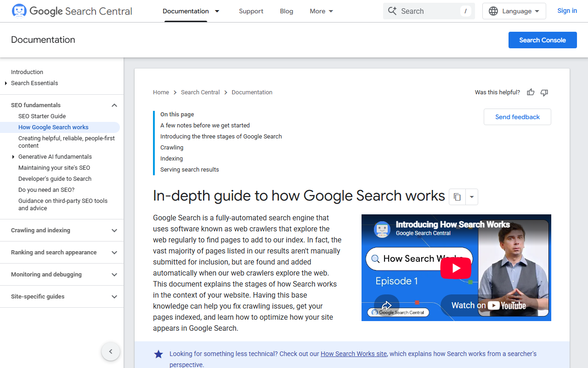Jump to Serving search results section

190,170
